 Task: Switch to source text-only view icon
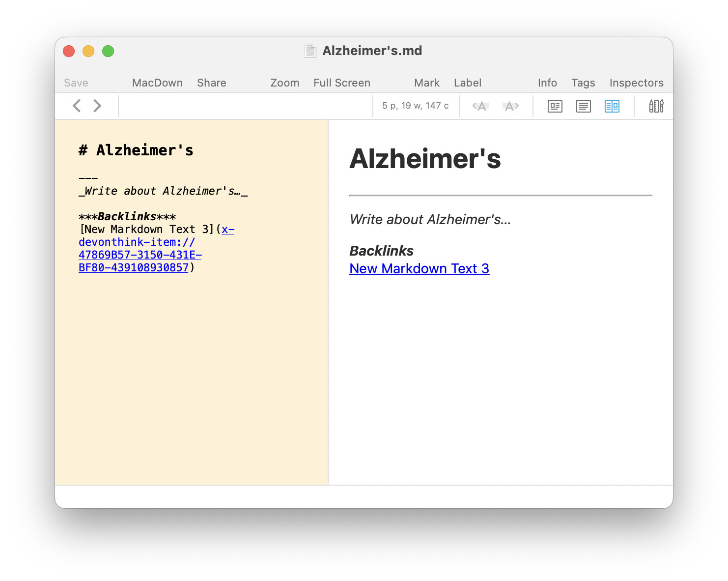(x=584, y=106)
